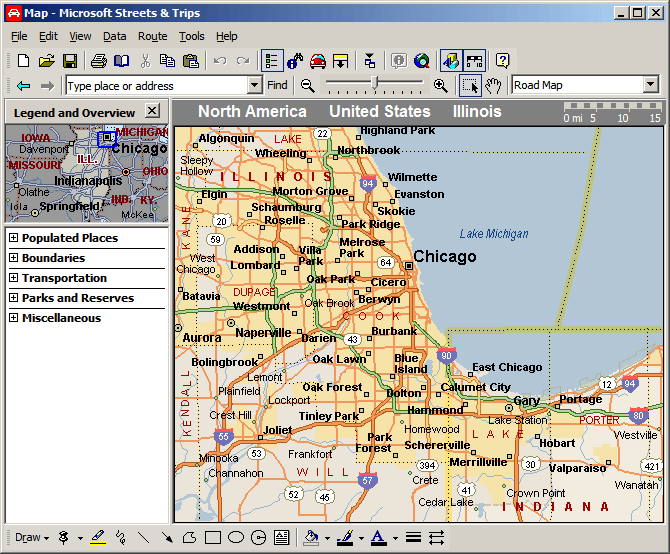This screenshot has width=670, height=554.
Task: Save the current map
Action: click(x=70, y=61)
